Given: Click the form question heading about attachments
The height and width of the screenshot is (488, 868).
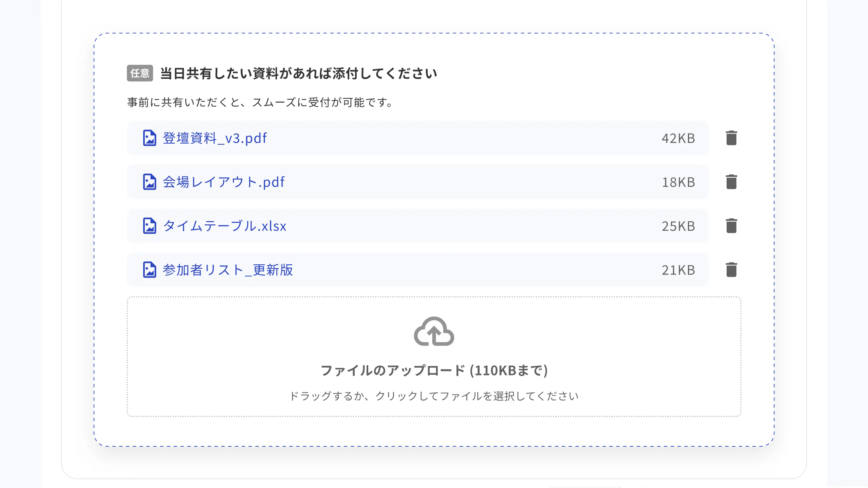Looking at the screenshot, I should pos(298,73).
